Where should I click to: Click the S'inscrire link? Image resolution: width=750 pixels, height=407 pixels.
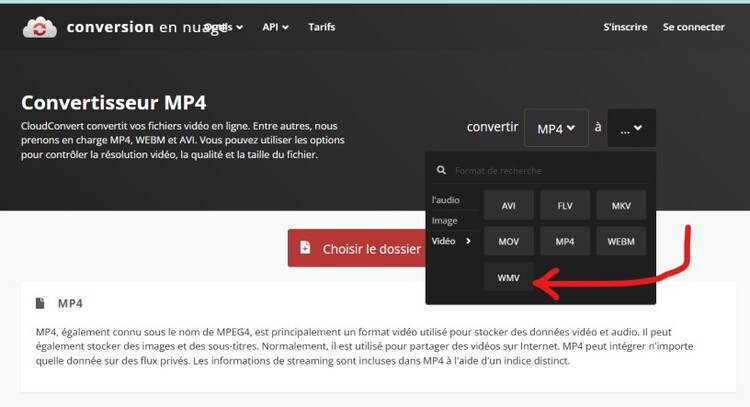[625, 27]
